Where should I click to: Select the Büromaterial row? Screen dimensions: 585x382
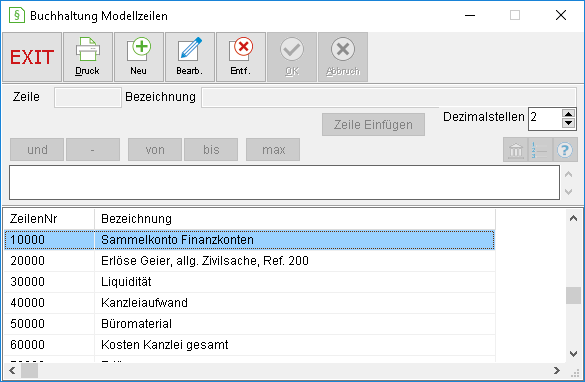250,323
